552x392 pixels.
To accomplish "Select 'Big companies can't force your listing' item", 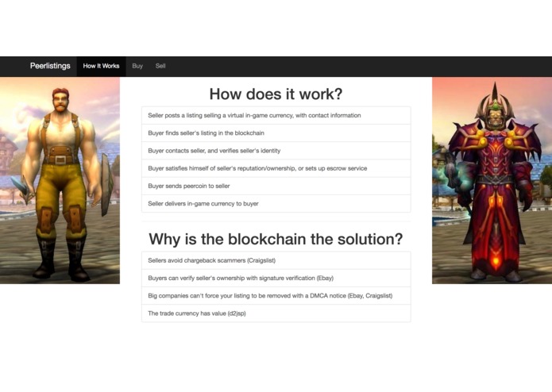I will 276,296.
